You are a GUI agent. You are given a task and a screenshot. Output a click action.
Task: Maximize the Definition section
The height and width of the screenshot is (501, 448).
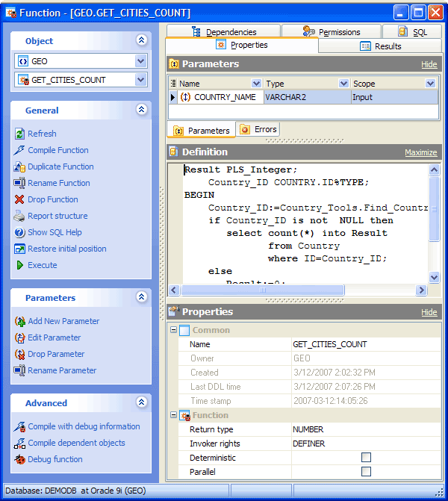click(x=421, y=153)
